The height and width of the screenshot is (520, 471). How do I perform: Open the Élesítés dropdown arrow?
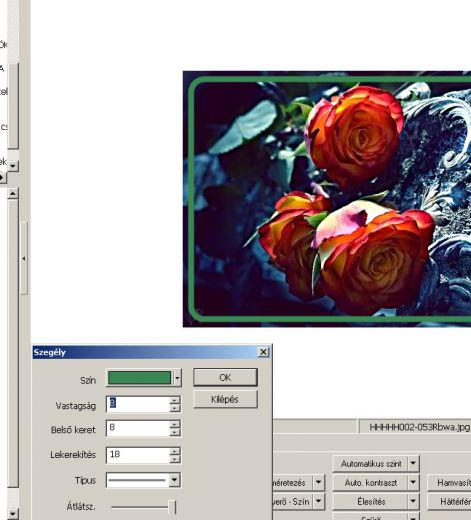pos(413,501)
